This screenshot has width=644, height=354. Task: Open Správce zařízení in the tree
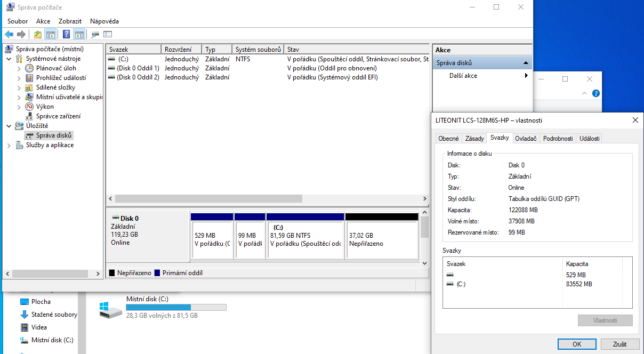pyautogui.click(x=58, y=116)
